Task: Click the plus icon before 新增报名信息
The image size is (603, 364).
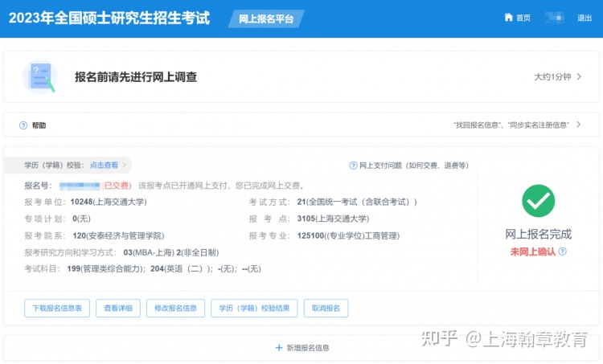Action: (279, 348)
